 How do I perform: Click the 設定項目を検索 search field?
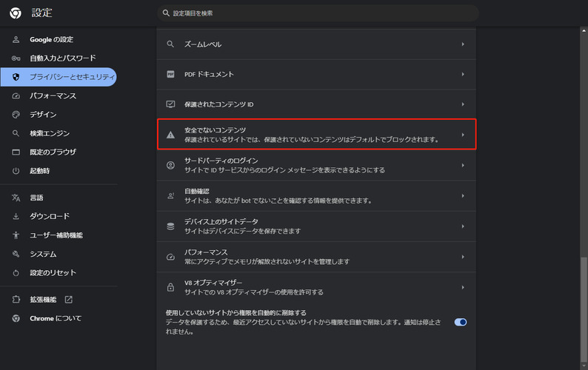318,13
